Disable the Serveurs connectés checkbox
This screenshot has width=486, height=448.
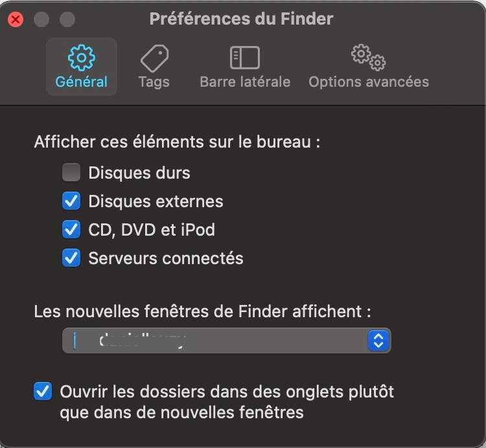[x=71, y=258]
